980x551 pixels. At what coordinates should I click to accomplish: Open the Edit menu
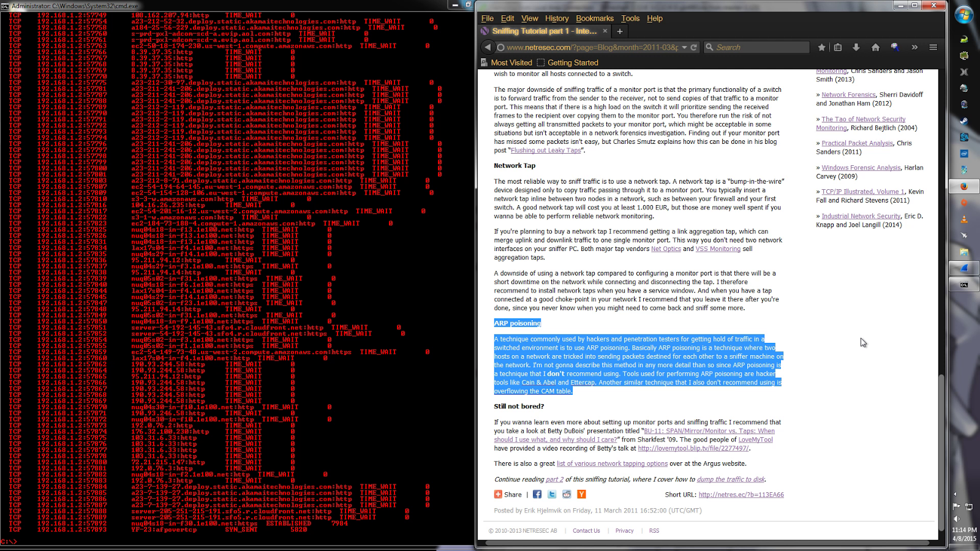pos(508,18)
